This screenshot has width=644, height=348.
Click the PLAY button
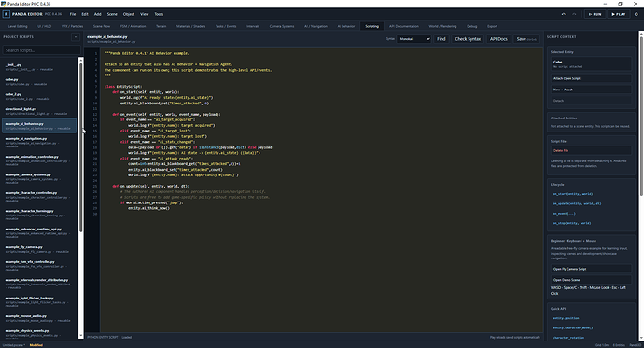click(x=619, y=14)
